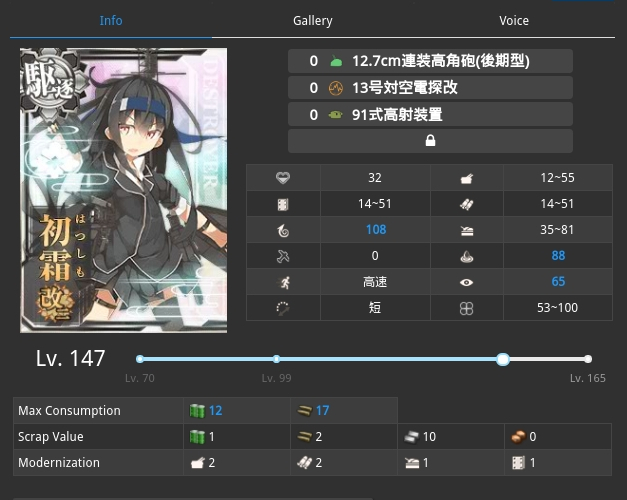Image resolution: width=627 pixels, height=500 pixels.
Task: Click the evasion value 108
Action: click(x=376, y=230)
